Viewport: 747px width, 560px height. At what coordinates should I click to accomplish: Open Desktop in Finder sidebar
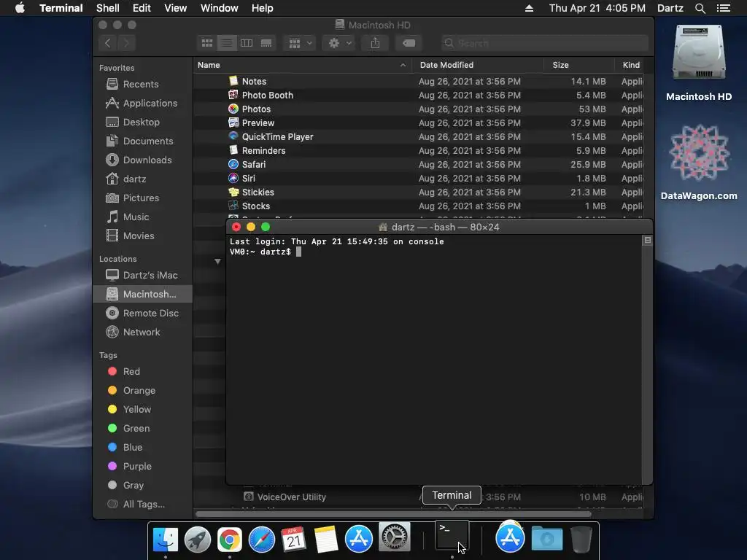pos(141,122)
